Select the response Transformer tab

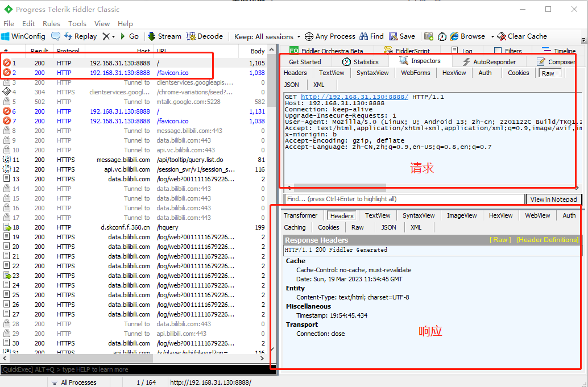click(x=301, y=215)
